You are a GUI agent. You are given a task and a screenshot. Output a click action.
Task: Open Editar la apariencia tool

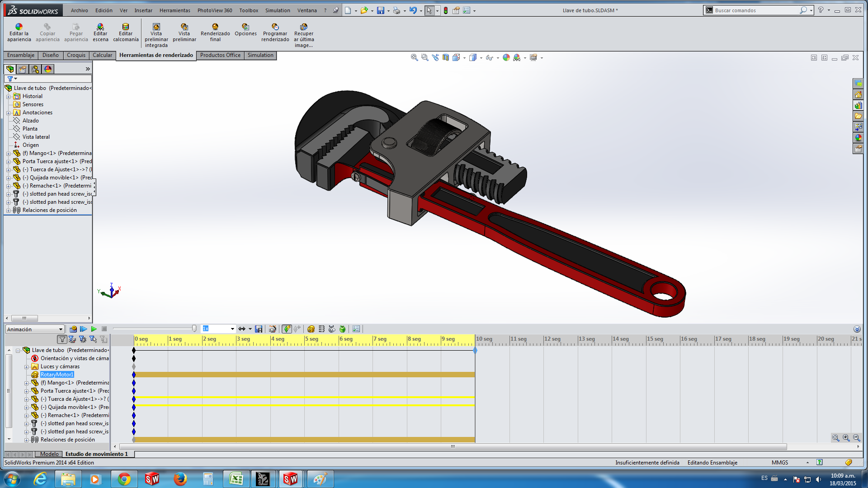point(19,27)
